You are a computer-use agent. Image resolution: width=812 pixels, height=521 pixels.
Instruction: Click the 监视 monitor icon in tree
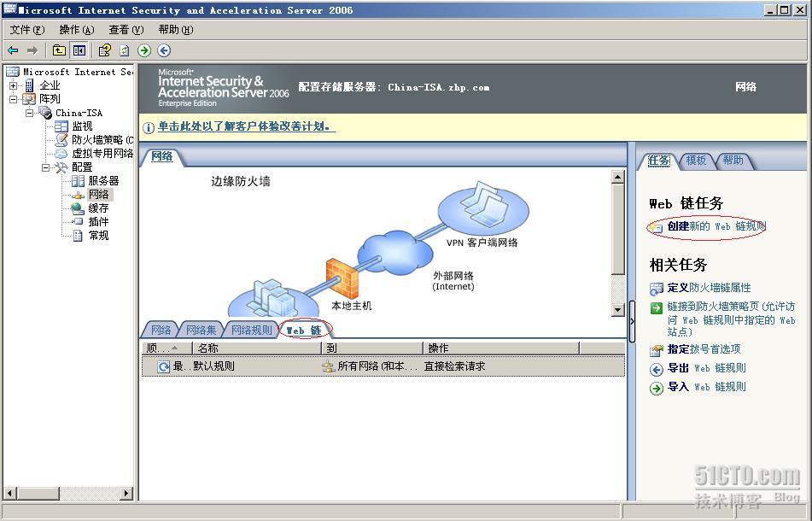pyautogui.click(x=61, y=126)
